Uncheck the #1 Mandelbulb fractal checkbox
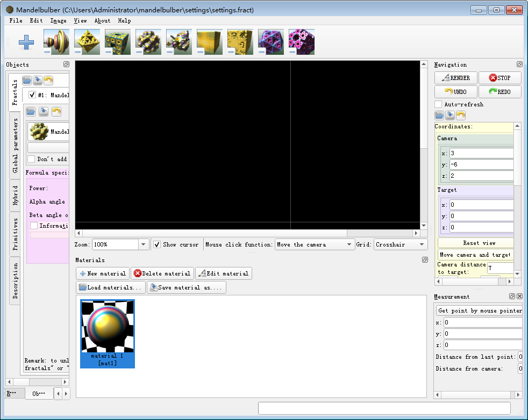 coord(32,95)
